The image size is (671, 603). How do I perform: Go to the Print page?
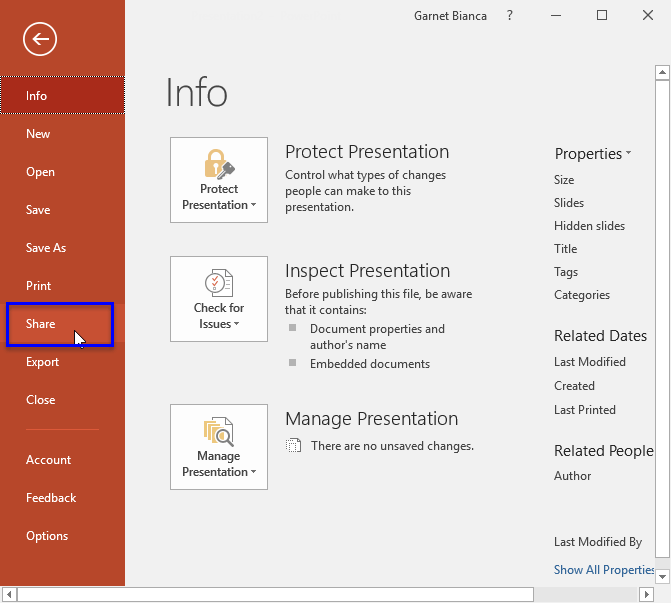(x=39, y=286)
